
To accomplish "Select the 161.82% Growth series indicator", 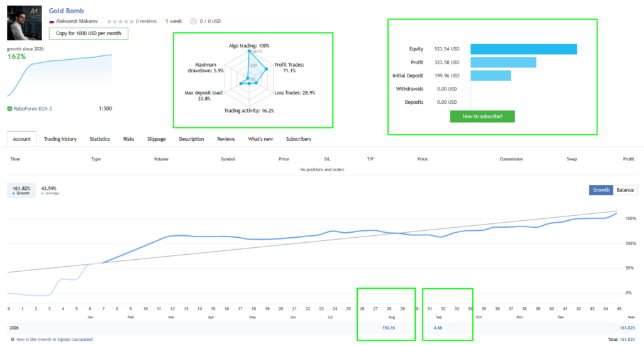I will 21,190.
